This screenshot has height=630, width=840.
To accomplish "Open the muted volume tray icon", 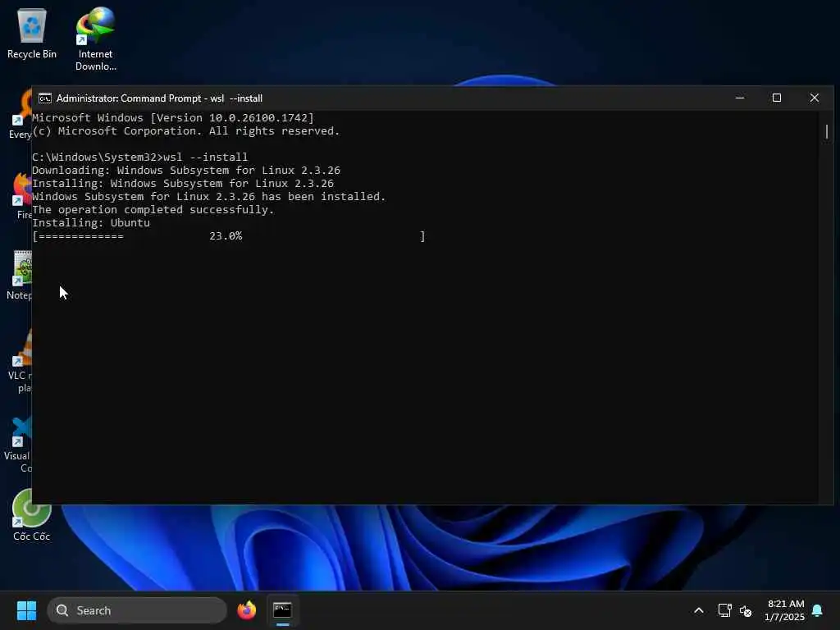I will click(x=745, y=610).
